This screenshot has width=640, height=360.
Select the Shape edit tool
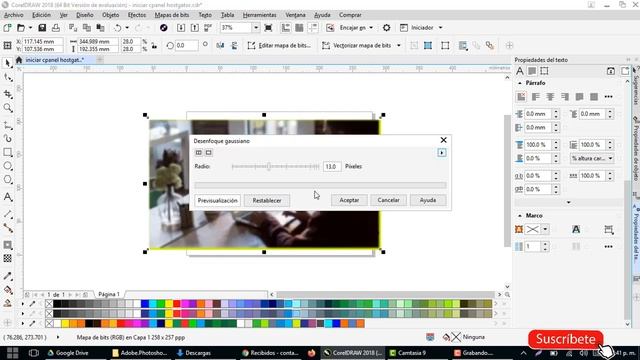pyautogui.click(x=7, y=78)
